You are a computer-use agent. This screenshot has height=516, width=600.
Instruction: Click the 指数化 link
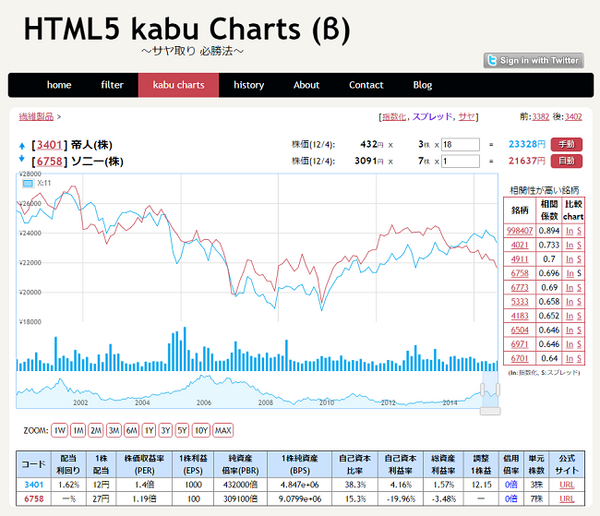click(x=394, y=117)
